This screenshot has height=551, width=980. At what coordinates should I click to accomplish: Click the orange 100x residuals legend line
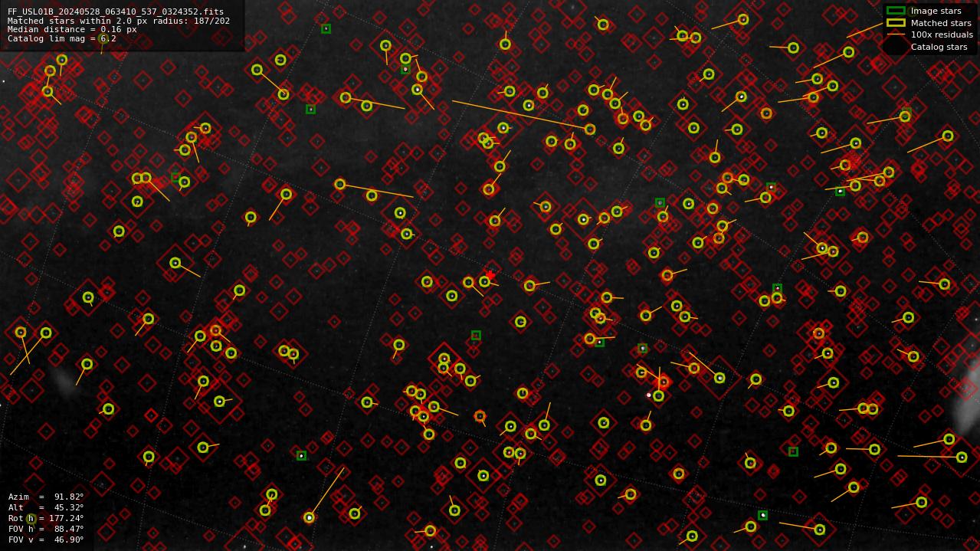click(895, 34)
